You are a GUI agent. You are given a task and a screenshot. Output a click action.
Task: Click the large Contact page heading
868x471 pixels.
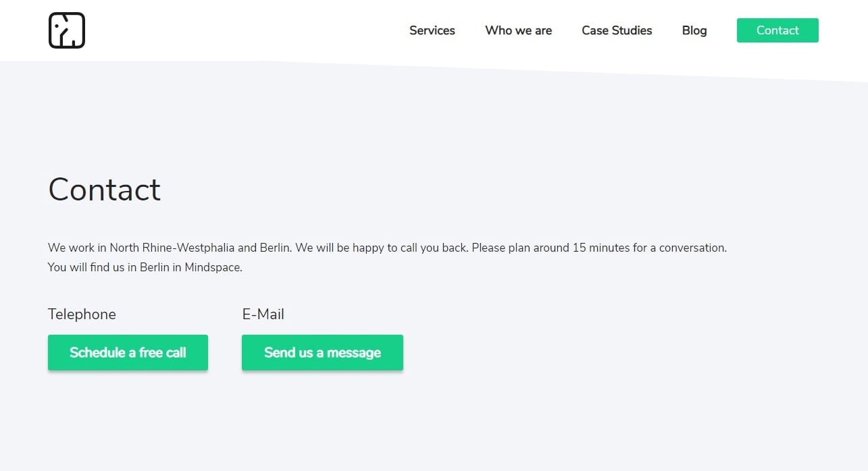104,190
